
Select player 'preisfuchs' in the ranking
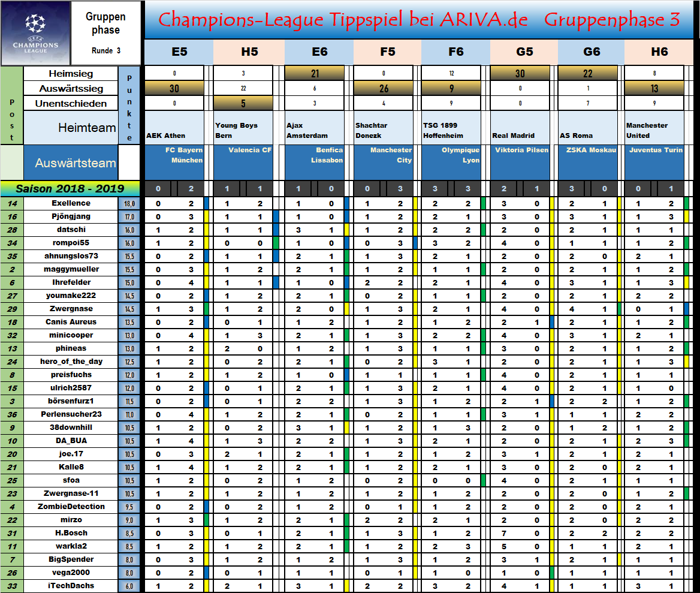(71, 375)
